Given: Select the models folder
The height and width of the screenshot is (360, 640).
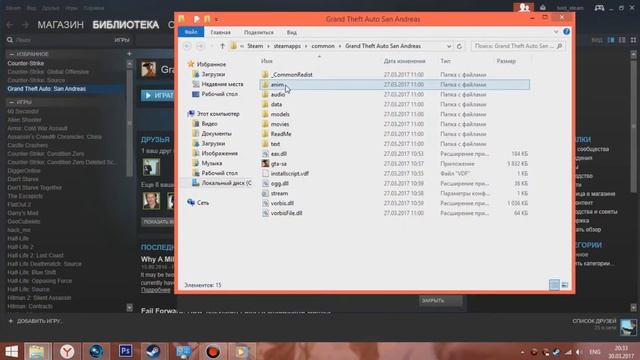Looking at the screenshot, I should click(x=280, y=114).
